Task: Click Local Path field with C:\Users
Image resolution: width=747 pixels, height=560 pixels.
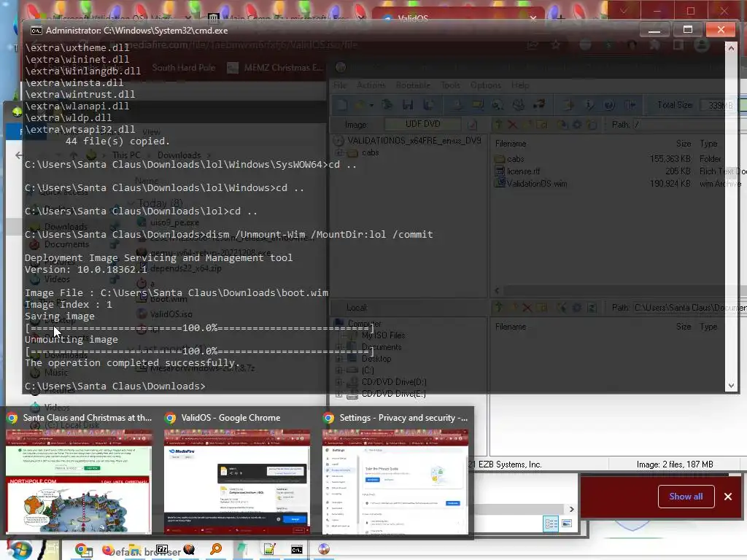Action: click(690, 308)
